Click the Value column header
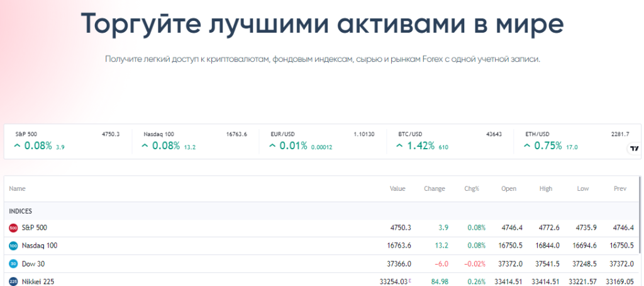The width and height of the screenshot is (644, 286). point(397,189)
